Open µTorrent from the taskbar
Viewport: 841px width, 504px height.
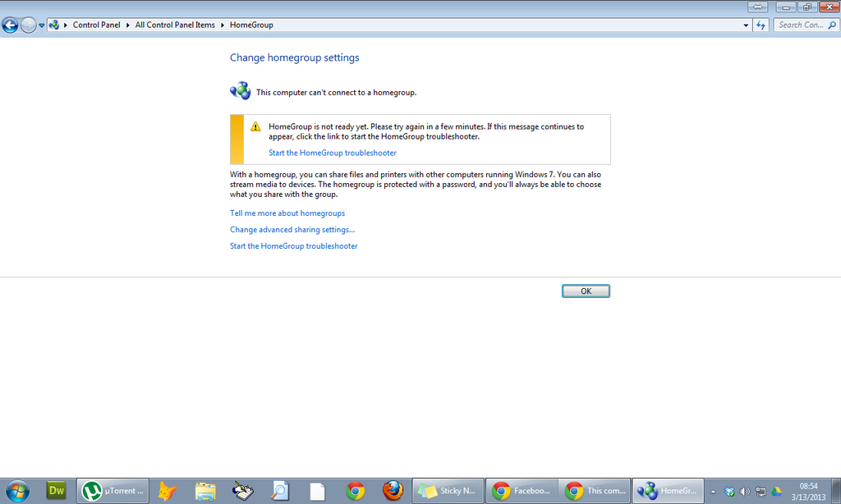pyautogui.click(x=113, y=490)
